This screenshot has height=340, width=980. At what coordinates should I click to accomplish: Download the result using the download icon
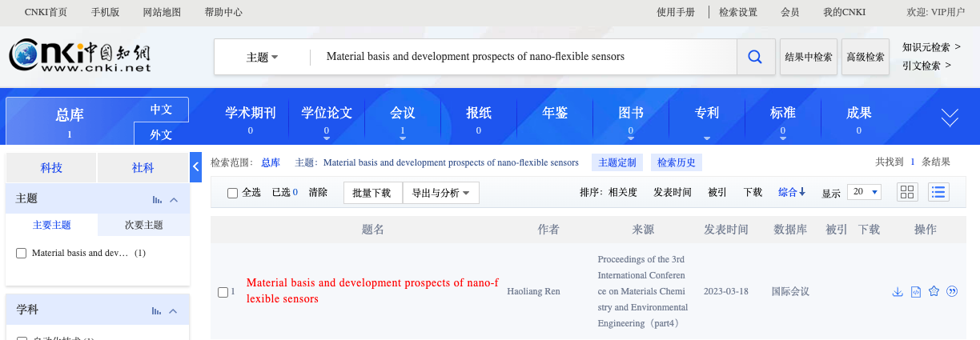(x=898, y=292)
